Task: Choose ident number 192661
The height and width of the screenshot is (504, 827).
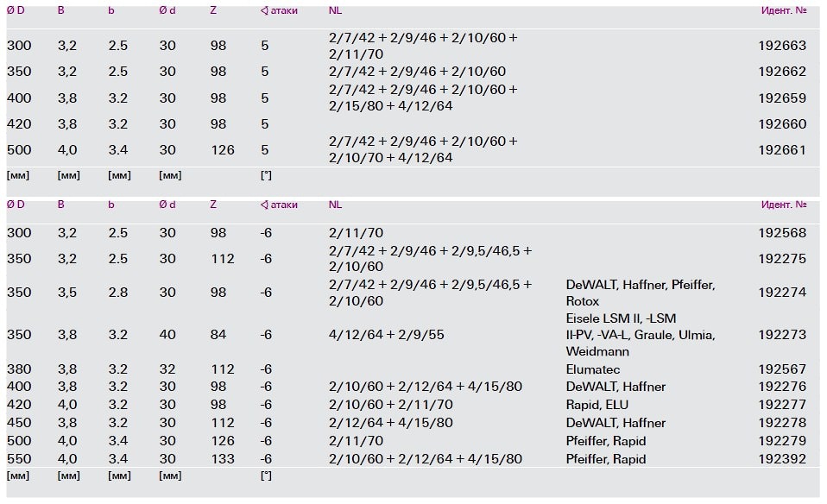Action: [x=782, y=149]
